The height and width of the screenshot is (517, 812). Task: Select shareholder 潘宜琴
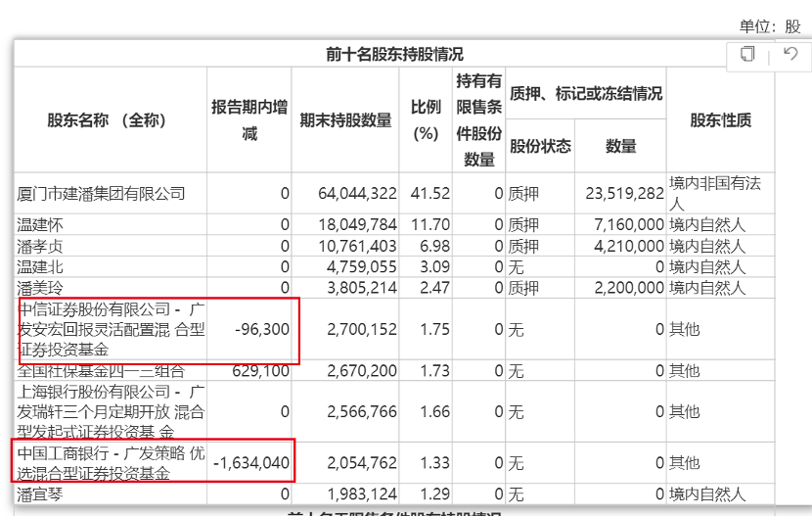(x=40, y=494)
